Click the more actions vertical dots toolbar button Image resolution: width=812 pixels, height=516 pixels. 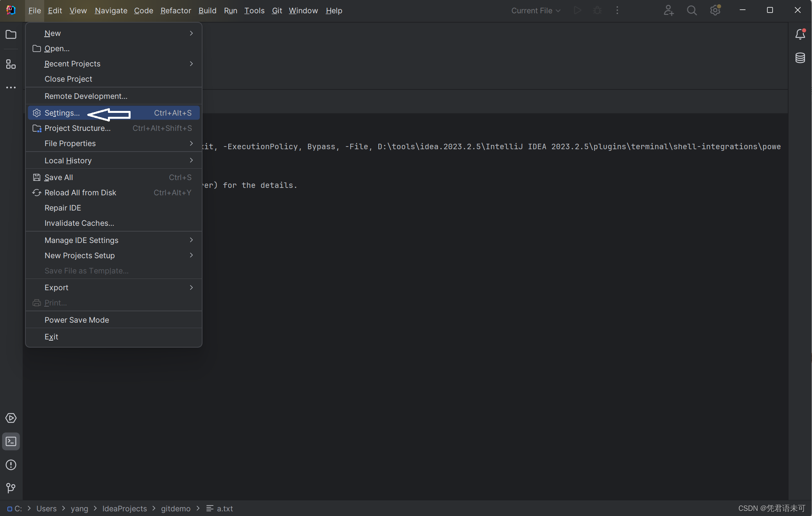pos(617,11)
